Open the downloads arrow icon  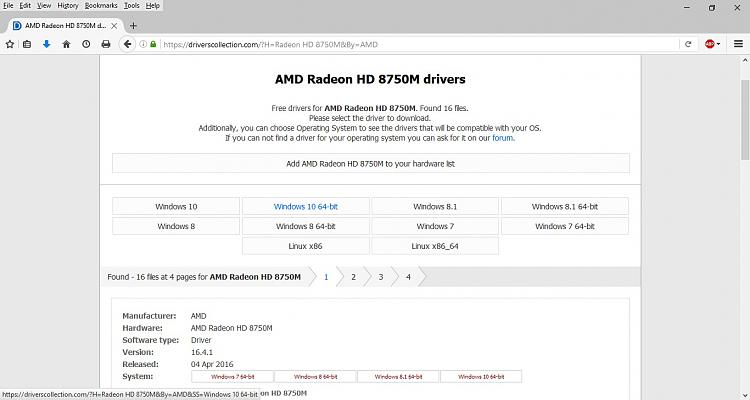pyautogui.click(x=46, y=44)
